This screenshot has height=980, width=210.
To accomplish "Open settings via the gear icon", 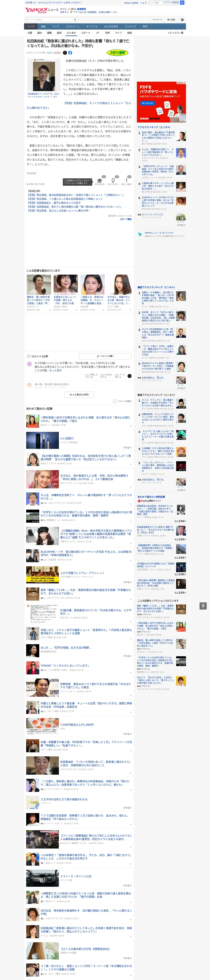I will click(182, 19).
